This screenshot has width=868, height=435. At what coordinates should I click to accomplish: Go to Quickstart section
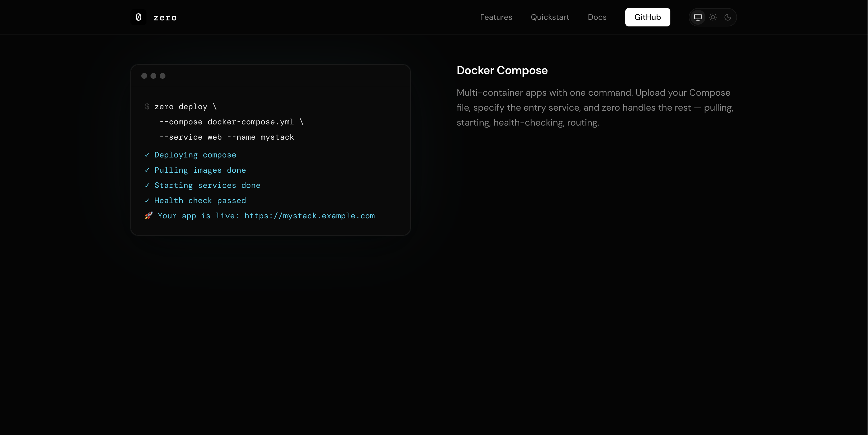(x=549, y=17)
